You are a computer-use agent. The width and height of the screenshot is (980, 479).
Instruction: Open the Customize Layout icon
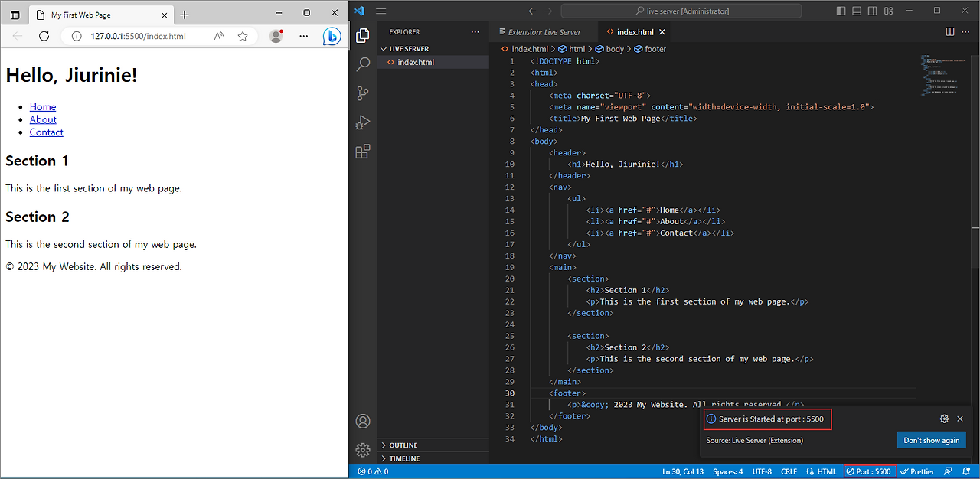coord(888,11)
